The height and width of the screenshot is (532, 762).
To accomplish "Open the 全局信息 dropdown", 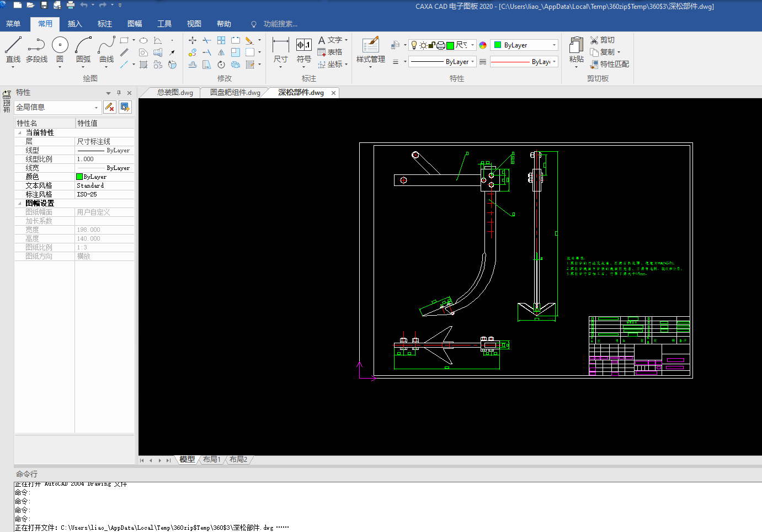I will tap(96, 108).
